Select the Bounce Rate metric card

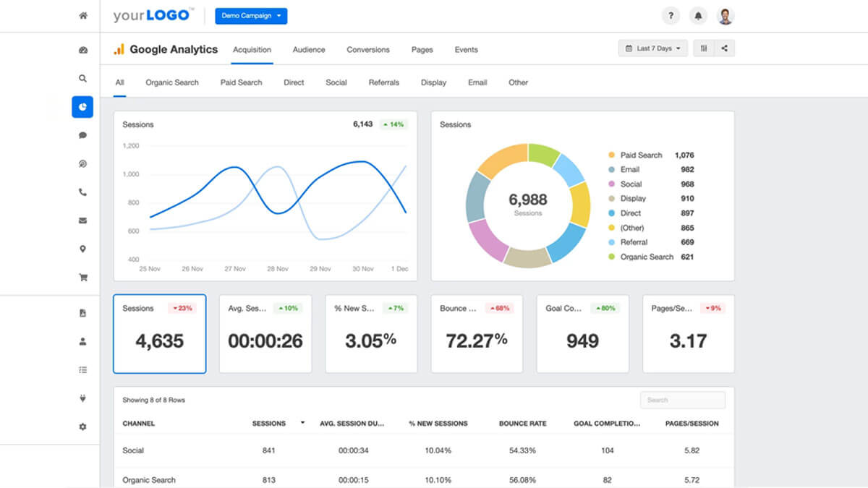477,333
